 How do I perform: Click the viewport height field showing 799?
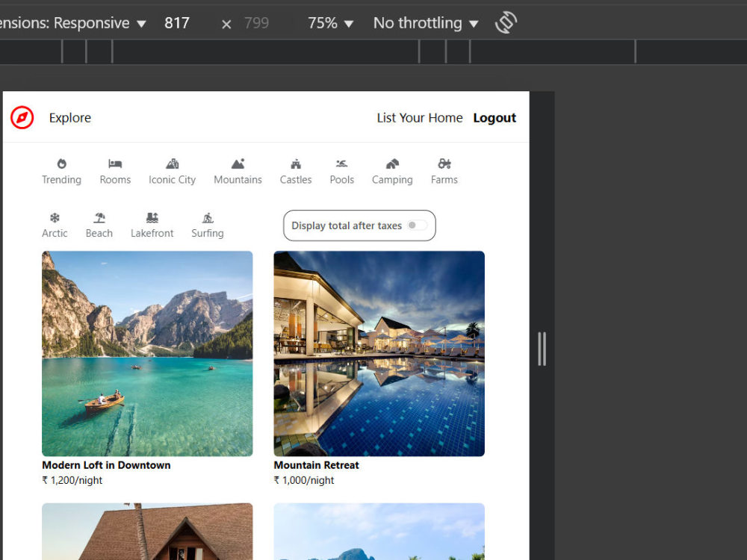point(257,23)
